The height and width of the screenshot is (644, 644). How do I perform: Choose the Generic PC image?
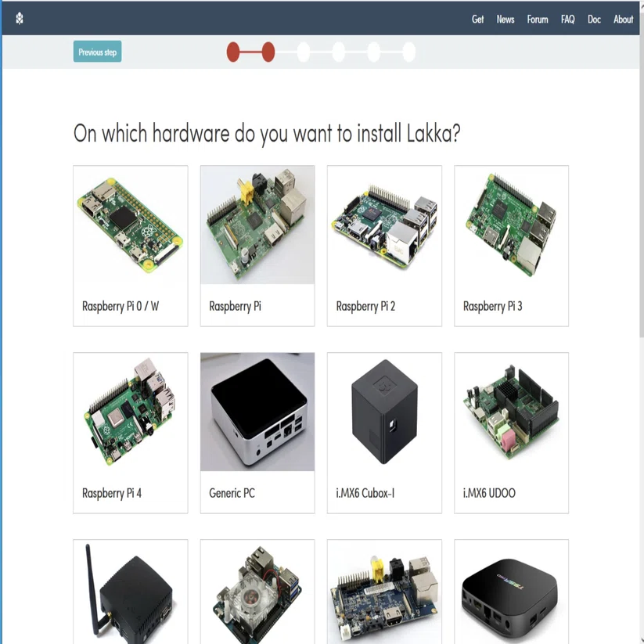click(x=257, y=412)
